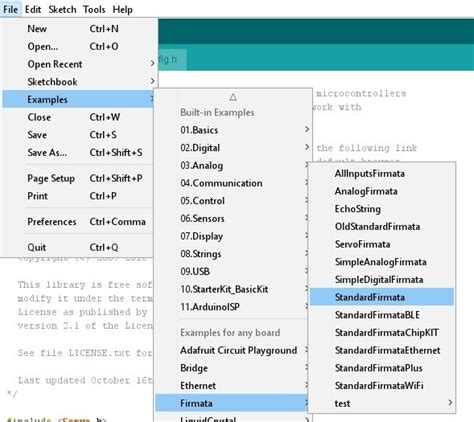This screenshot has width=474, height=422.
Task: Expand the 07.Display examples
Action: (x=232, y=236)
